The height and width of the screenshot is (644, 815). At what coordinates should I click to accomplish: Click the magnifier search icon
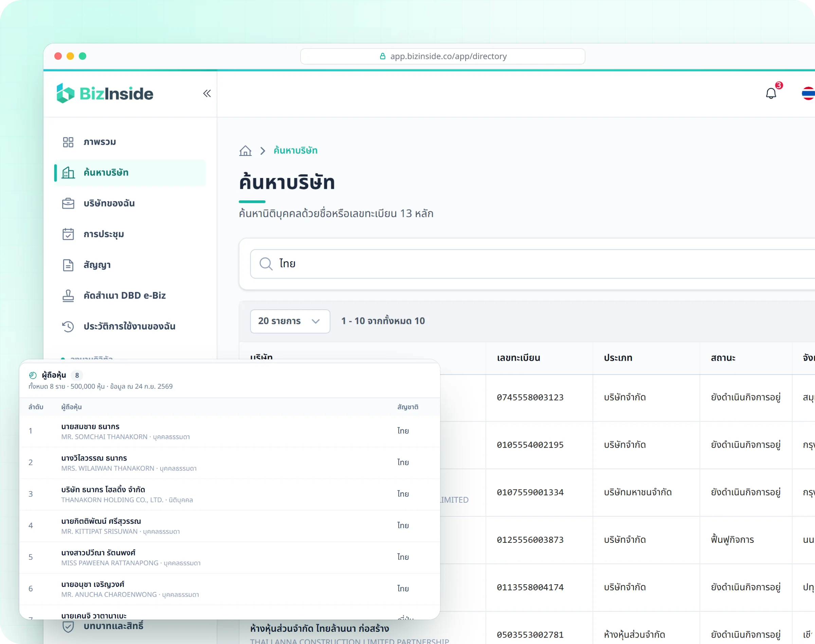(x=266, y=264)
